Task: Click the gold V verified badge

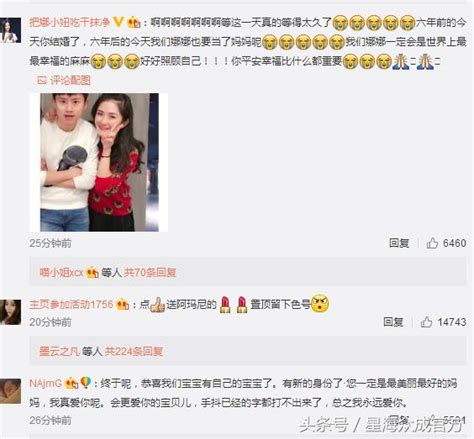Action: [118, 22]
